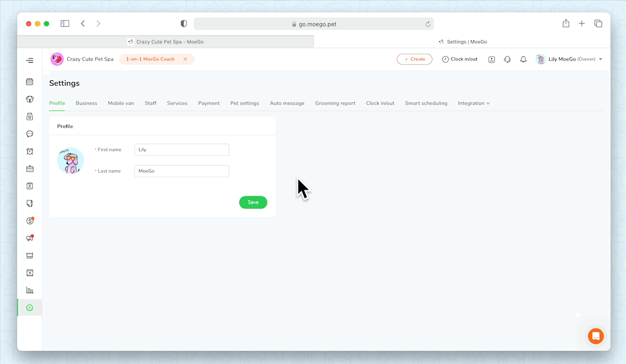Viewport: 626px width, 364px height.
Task: Open the Lily MoeGo (Owner) account dropdown
Action: (x=569, y=59)
